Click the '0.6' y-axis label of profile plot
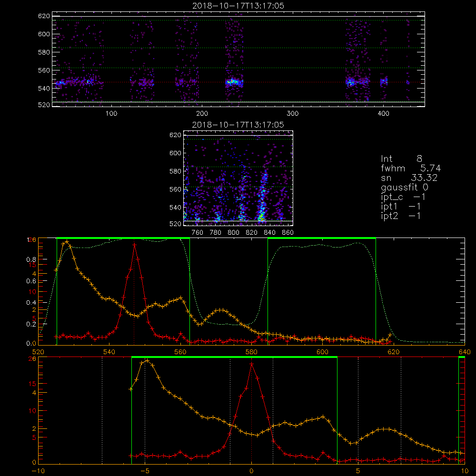 click(x=31, y=281)
